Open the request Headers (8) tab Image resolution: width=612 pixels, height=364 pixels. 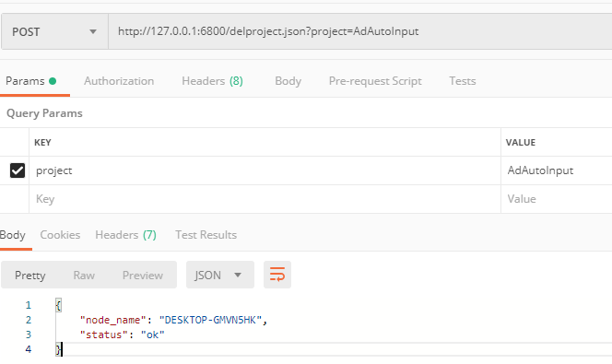pos(212,81)
